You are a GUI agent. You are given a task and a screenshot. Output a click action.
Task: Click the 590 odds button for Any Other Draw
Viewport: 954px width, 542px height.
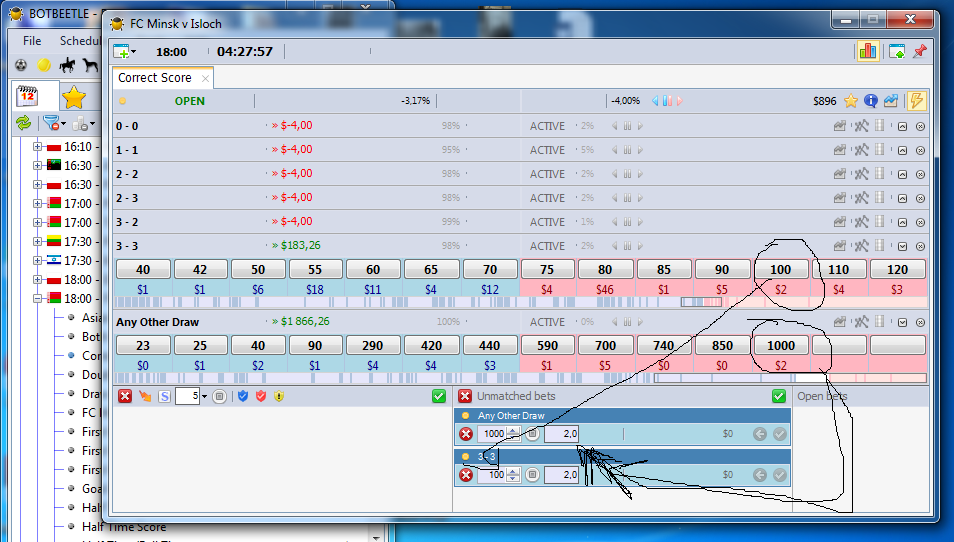coord(547,346)
